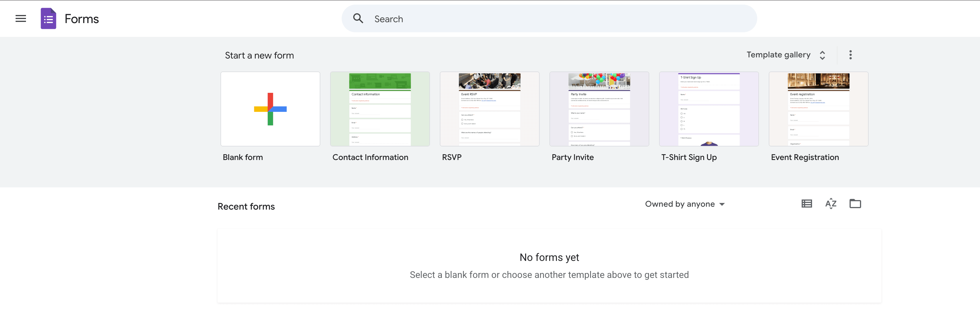The width and height of the screenshot is (980, 320).
Task: Open the file picker folder icon
Action: pos(855,204)
